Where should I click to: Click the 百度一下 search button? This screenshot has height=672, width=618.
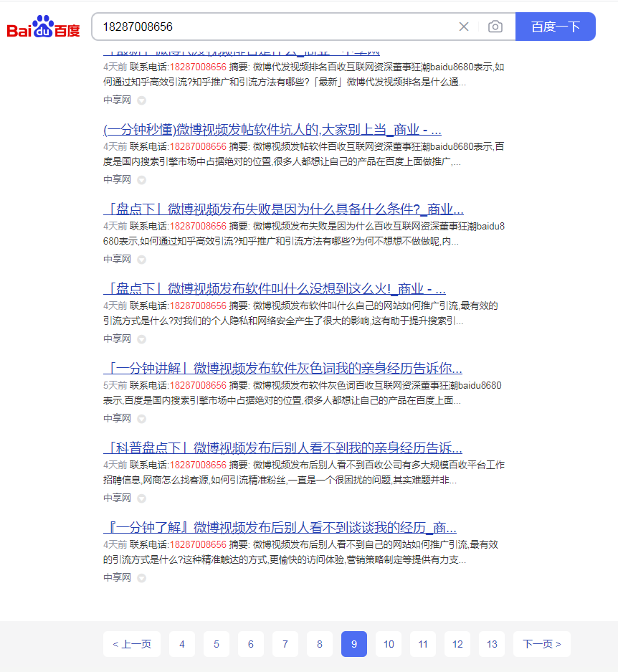(556, 27)
